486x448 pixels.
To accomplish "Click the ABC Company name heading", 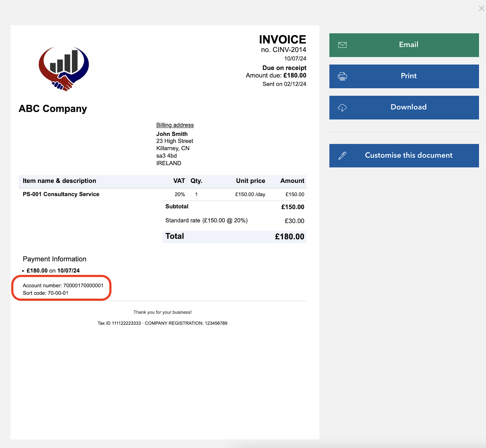I will [53, 109].
